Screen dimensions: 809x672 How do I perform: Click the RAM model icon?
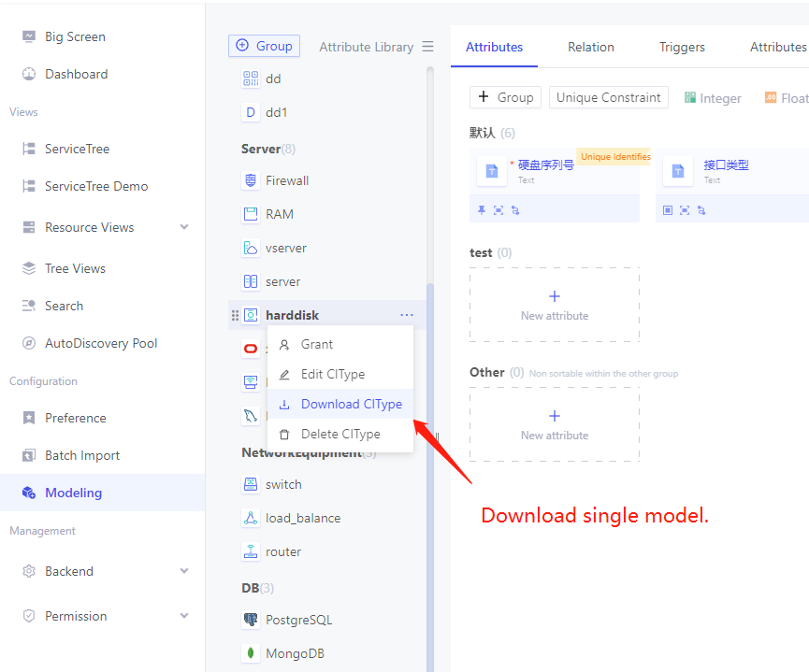(x=251, y=214)
